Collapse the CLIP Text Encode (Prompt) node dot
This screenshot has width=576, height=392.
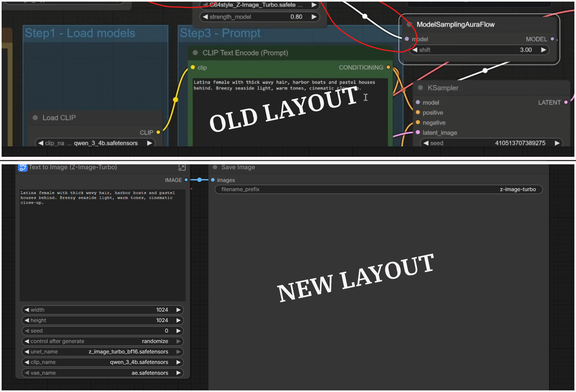tap(195, 53)
